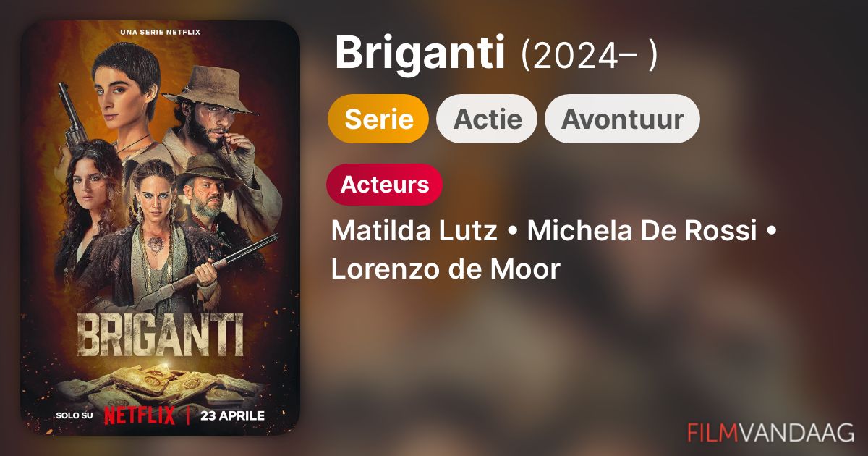Click 'Una serie Netflix' poster text

click(160, 32)
